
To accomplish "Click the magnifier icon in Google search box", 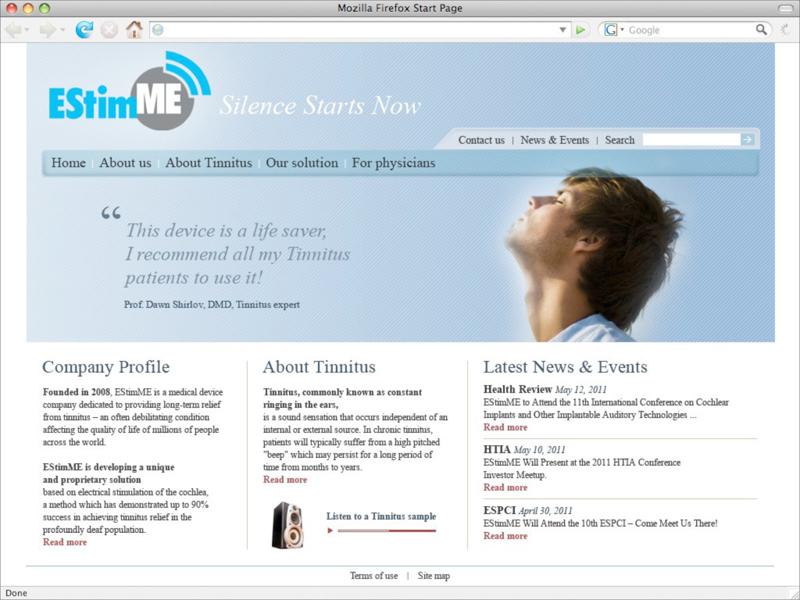I will (x=761, y=30).
